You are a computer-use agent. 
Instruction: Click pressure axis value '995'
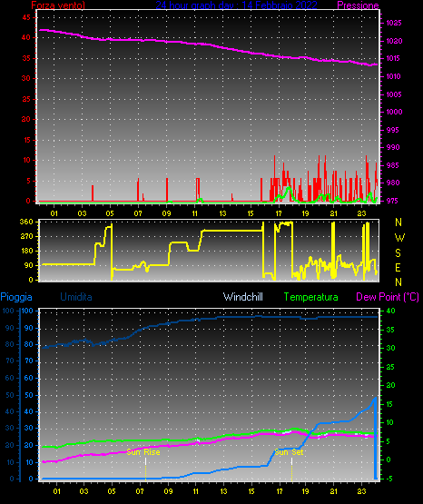(x=392, y=130)
